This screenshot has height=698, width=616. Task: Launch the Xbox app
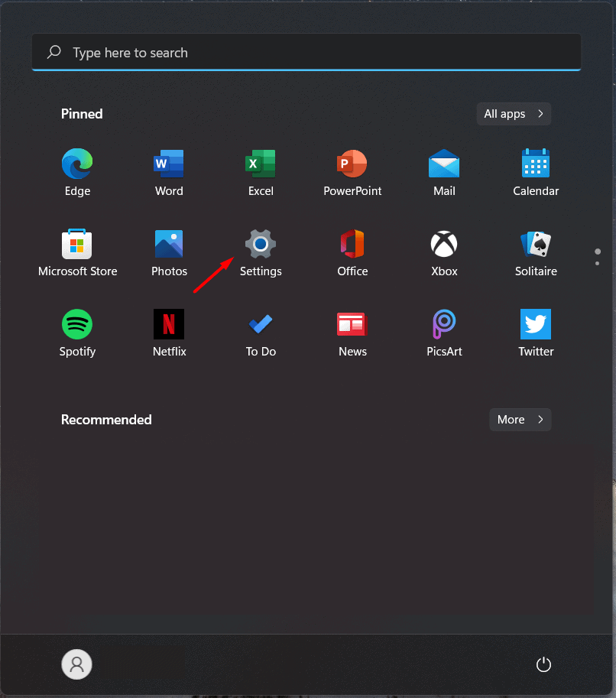click(444, 245)
